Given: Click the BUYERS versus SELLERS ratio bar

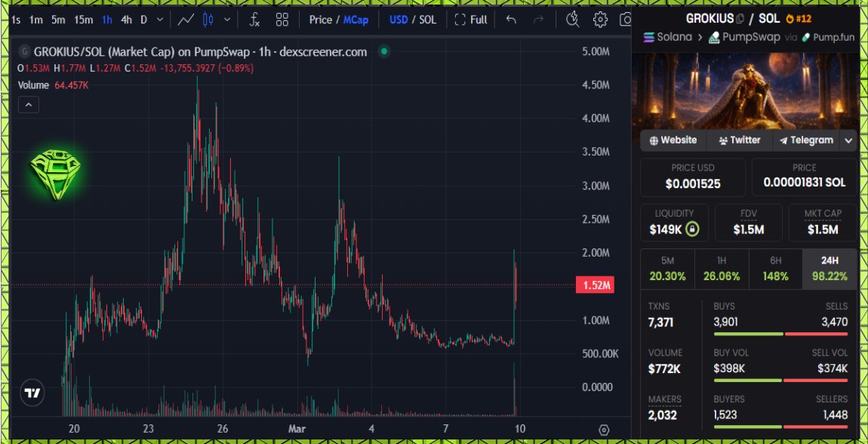Looking at the screenshot, I should pyautogui.click(x=780, y=427).
